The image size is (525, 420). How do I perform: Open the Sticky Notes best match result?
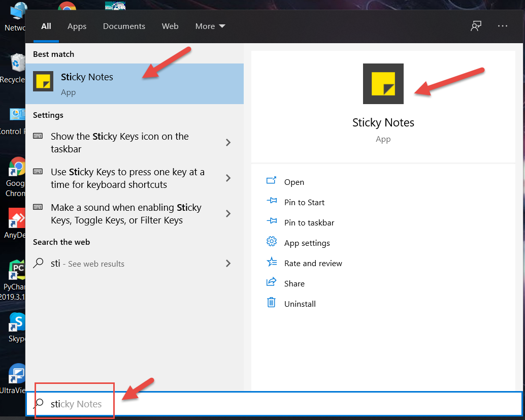tap(134, 84)
